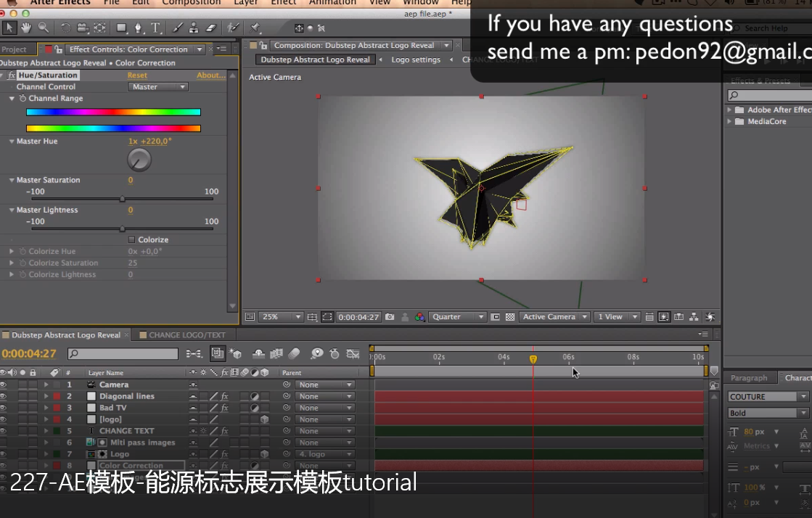Toggle visibility of CHANGE TEXT layer
Screen dimensions: 812x518
tap(4, 430)
